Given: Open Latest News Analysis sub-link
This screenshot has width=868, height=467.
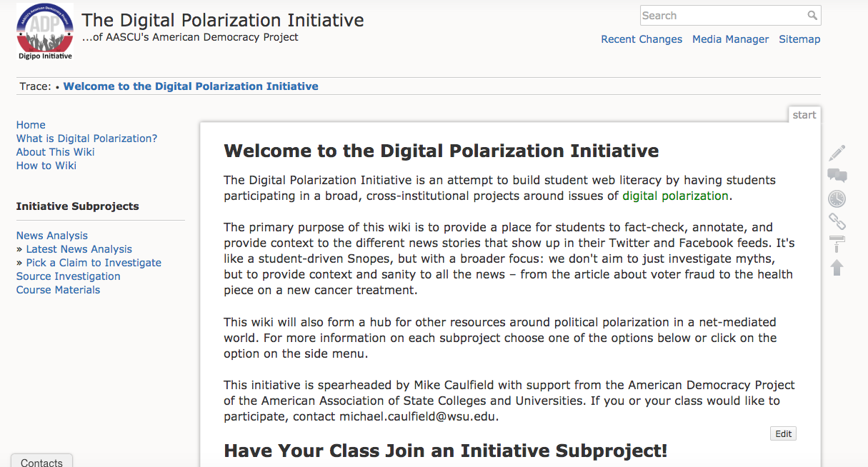Looking at the screenshot, I should (79, 249).
